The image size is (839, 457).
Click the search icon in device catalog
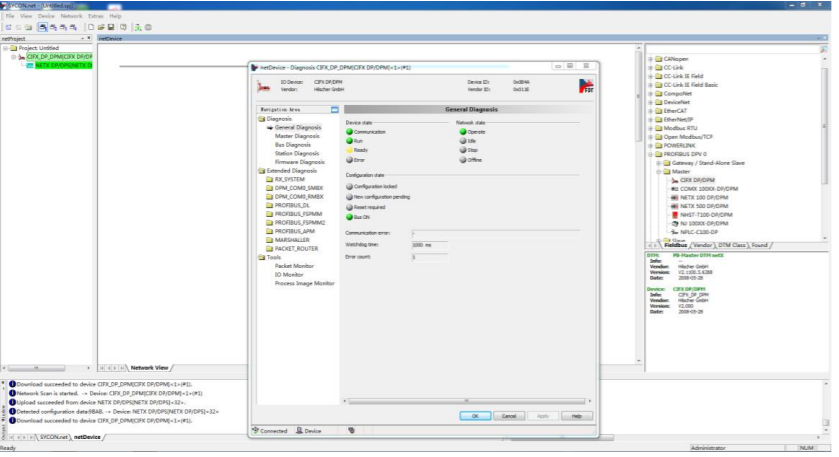coord(823,49)
